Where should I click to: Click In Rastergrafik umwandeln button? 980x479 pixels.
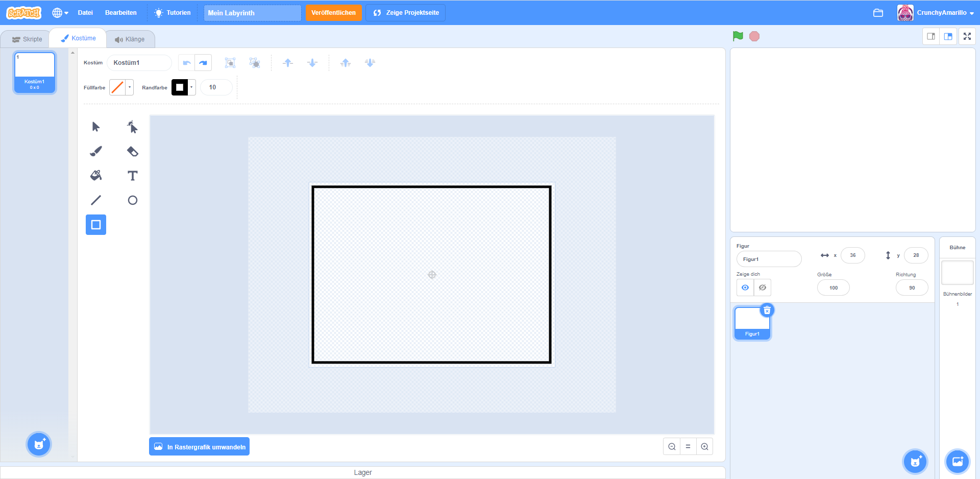click(200, 446)
